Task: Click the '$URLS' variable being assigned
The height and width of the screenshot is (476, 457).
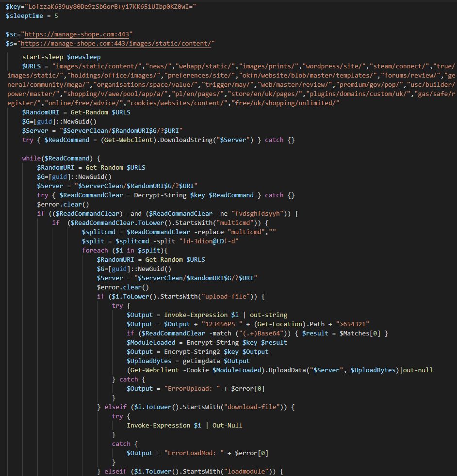Action: coord(32,66)
